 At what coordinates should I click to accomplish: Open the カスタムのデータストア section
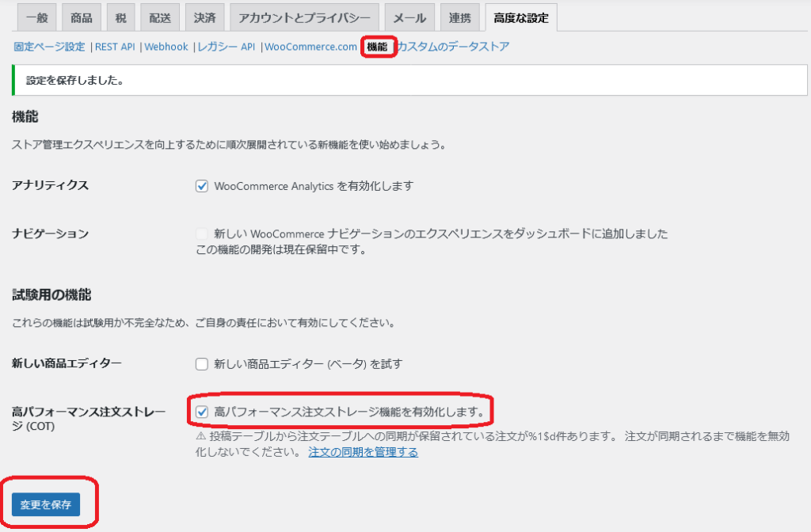453,47
